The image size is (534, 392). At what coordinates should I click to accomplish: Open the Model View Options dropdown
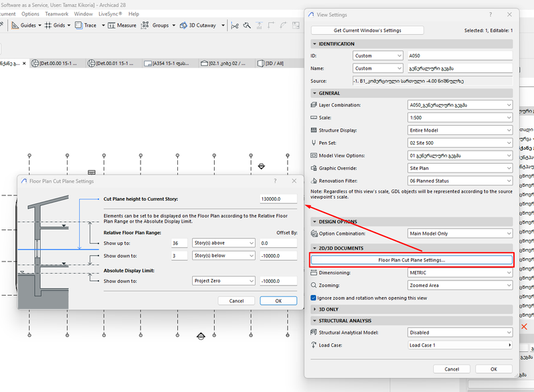460,155
